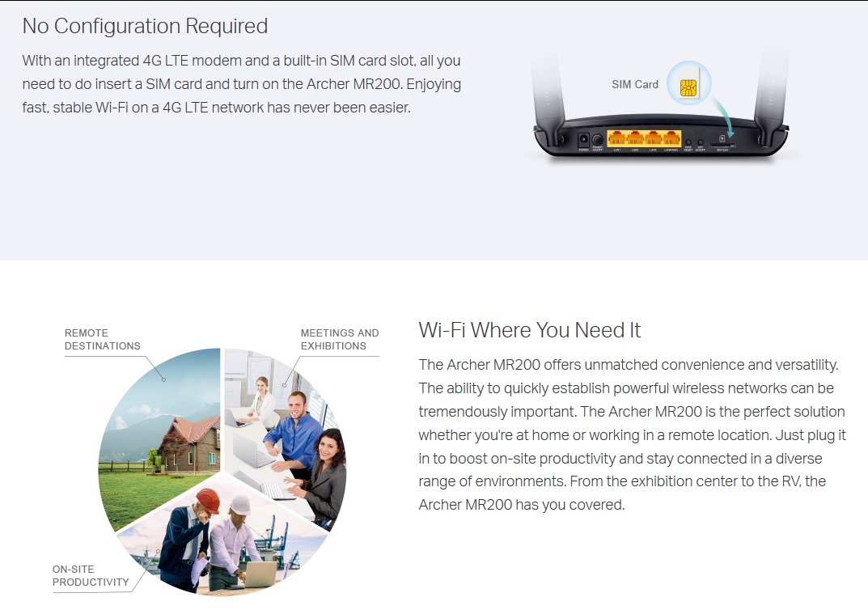The width and height of the screenshot is (868, 610).
Task: Click the callout dot on mountain sky
Action: click(164, 379)
